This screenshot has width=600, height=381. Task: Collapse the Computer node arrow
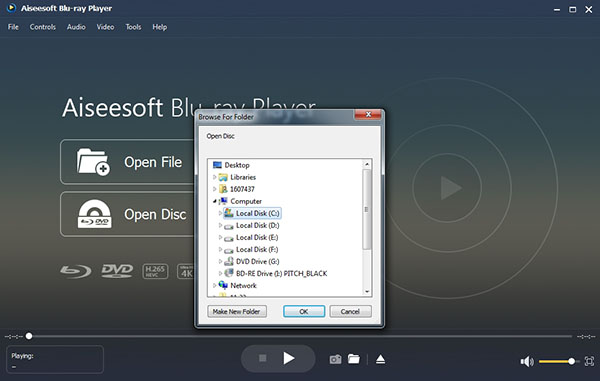215,201
